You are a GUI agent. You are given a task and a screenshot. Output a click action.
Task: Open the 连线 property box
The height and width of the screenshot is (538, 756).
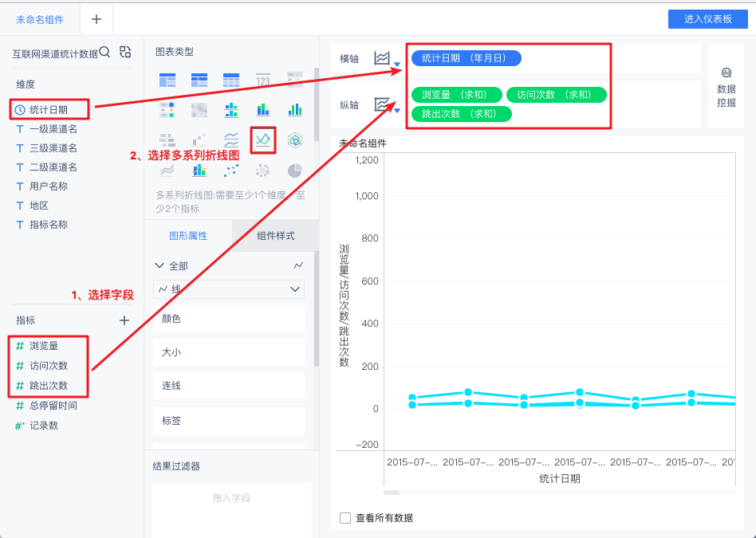tap(229, 386)
